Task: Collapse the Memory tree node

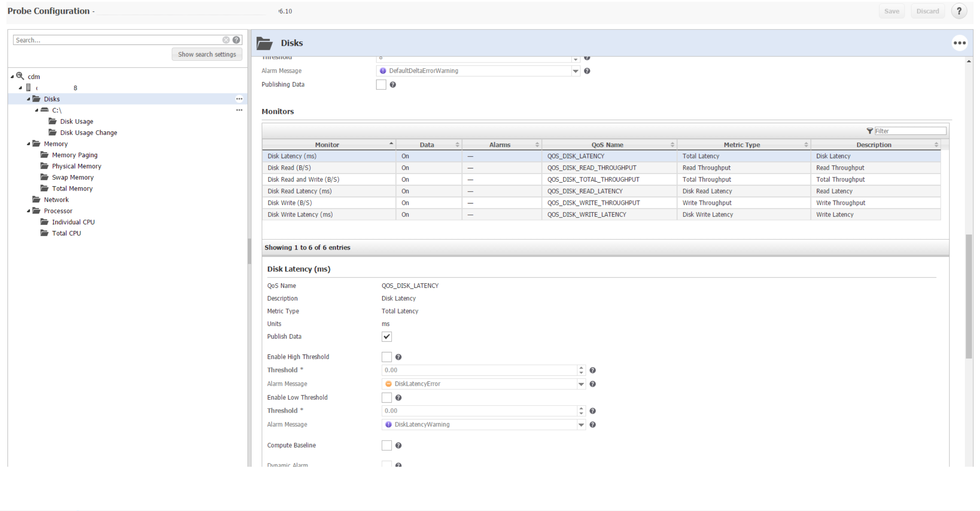Action: (28, 144)
